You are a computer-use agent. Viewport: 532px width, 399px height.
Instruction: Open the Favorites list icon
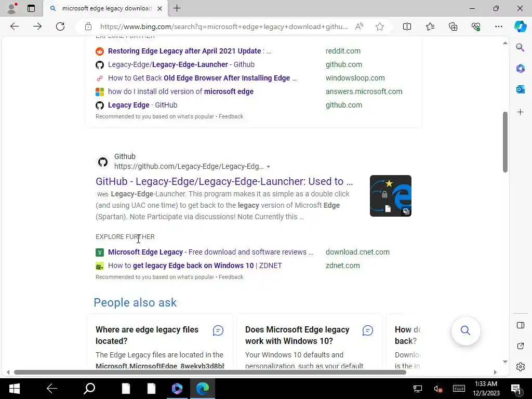[x=430, y=26]
